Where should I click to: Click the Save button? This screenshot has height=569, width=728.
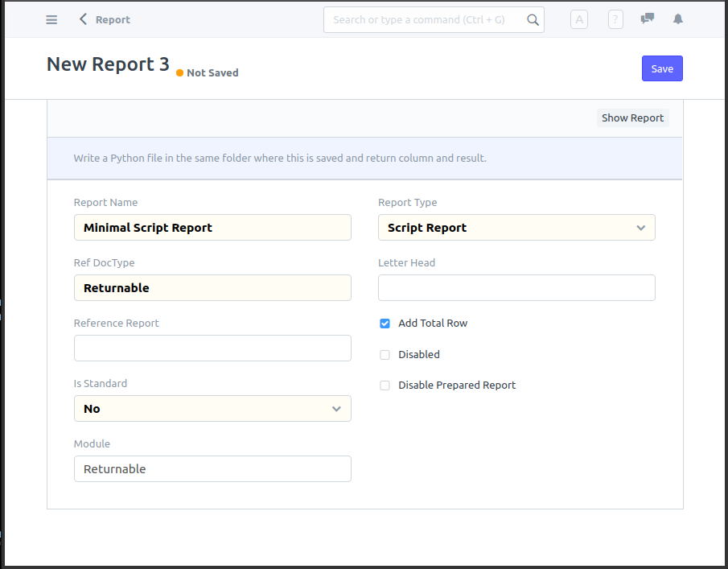[661, 68]
